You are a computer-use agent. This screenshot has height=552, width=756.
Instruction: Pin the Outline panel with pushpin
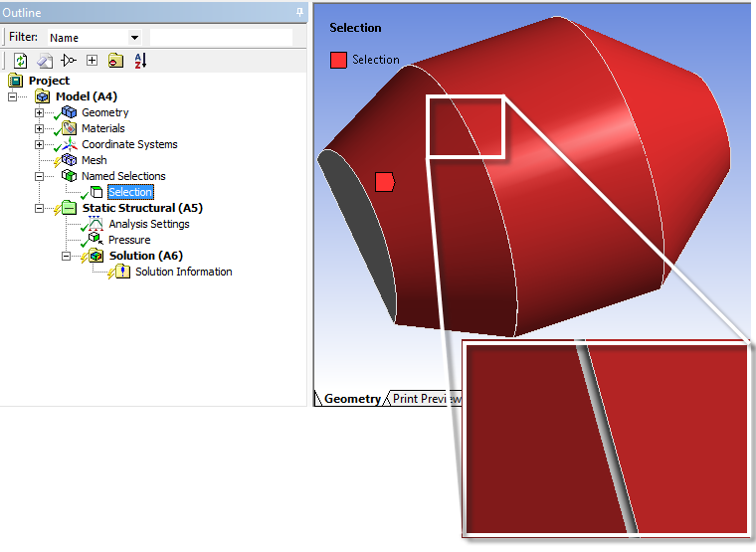[x=299, y=12]
